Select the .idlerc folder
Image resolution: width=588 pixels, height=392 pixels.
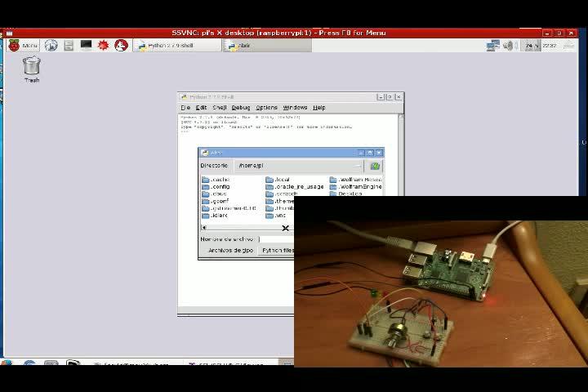click(x=215, y=216)
